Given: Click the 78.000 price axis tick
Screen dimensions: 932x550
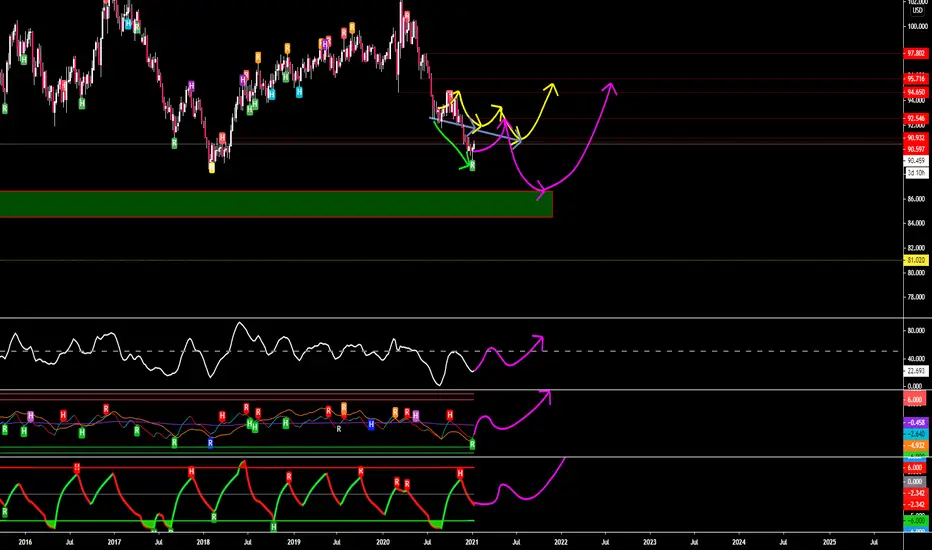Looking at the screenshot, I should point(916,297).
